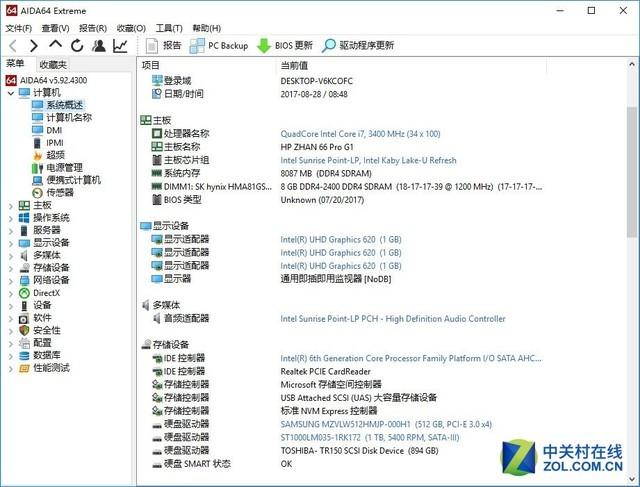640x487 pixels.
Task: Expand the 存储设备 tree node
Action: coord(11,269)
